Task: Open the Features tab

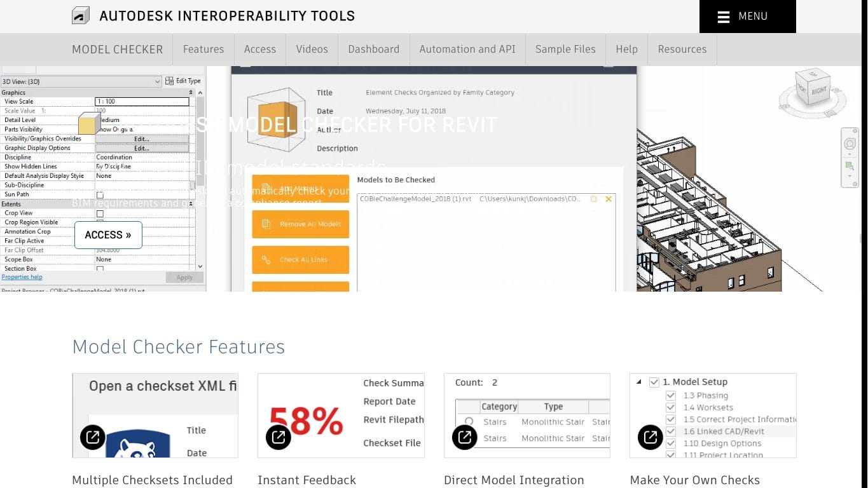Action: [203, 49]
